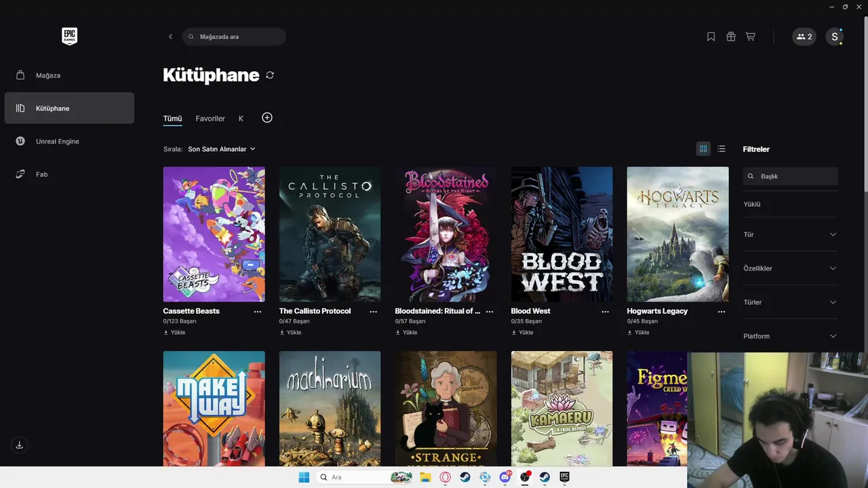Open the Blood West cover art
The width and height of the screenshot is (868, 488).
tap(562, 234)
